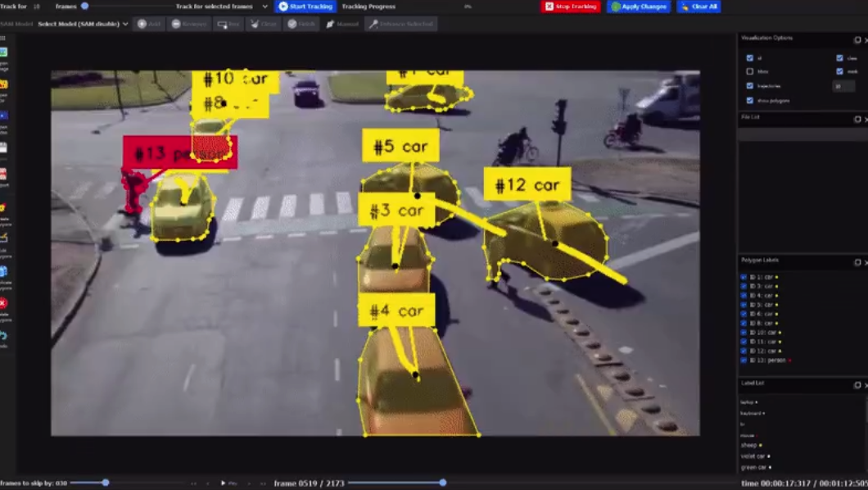Click the Finish checkmark tool
The image size is (868, 490).
tap(301, 24)
